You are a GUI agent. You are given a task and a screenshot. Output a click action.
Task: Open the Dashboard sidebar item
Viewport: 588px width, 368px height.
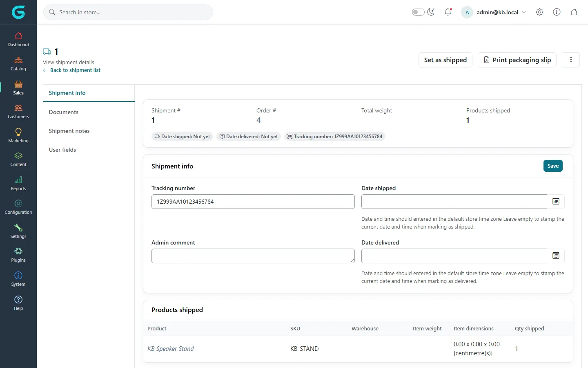click(18, 40)
